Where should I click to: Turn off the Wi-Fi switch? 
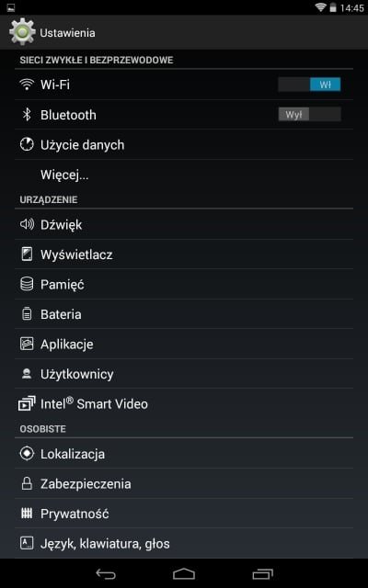tap(309, 85)
